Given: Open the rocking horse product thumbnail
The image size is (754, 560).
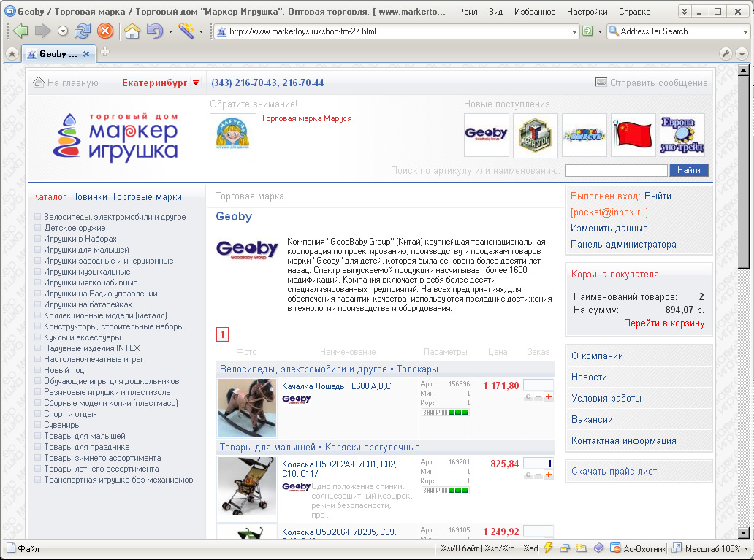Looking at the screenshot, I should click(x=247, y=407).
